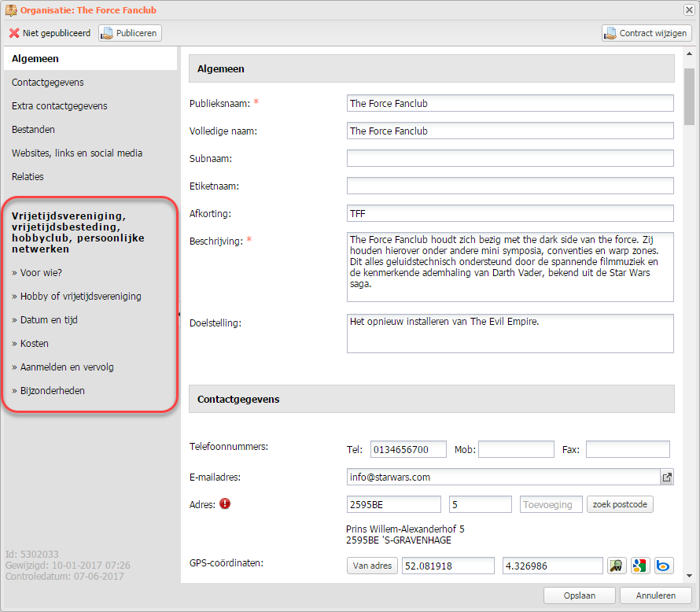Collapse the sidebar with splitter arrow

pyautogui.click(x=179, y=314)
